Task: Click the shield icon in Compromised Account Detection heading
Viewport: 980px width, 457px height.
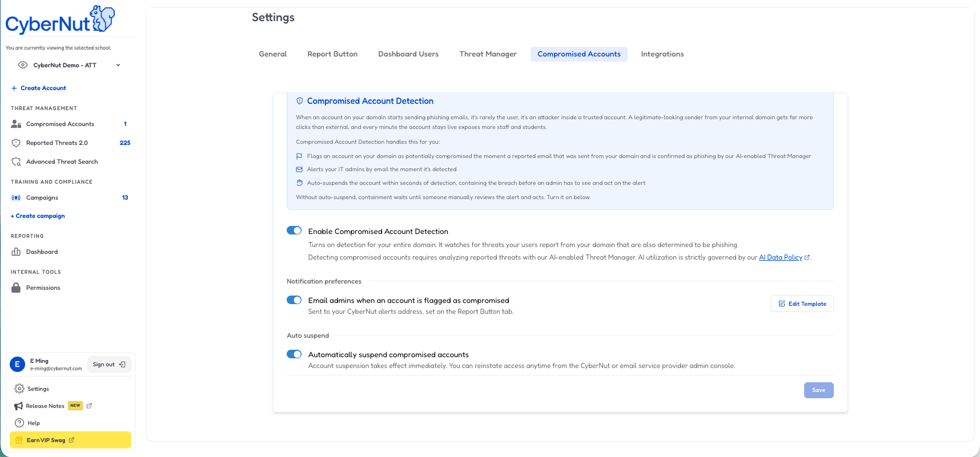Action: [299, 101]
